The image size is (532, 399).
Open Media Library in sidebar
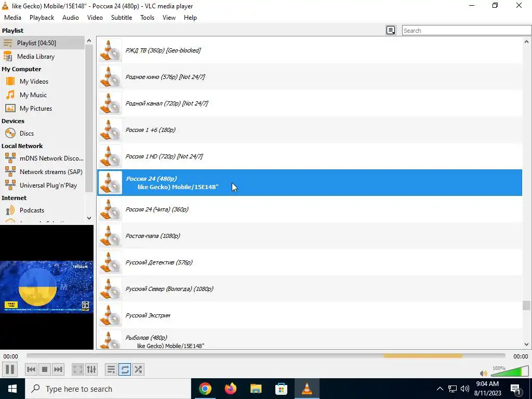click(42, 56)
